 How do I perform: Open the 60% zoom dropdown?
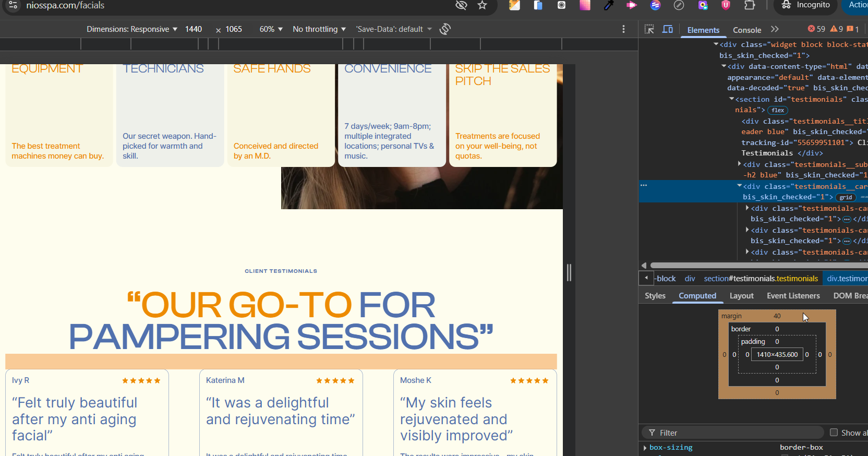(x=271, y=29)
